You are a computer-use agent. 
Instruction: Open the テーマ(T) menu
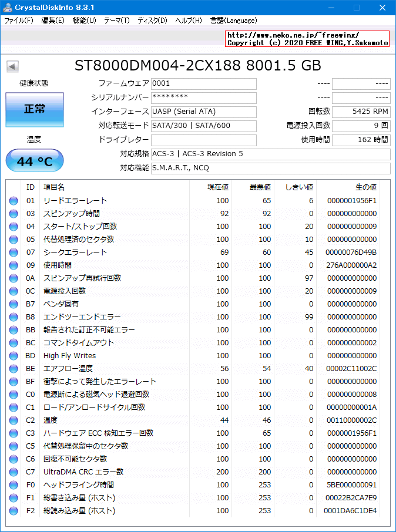[x=117, y=21]
